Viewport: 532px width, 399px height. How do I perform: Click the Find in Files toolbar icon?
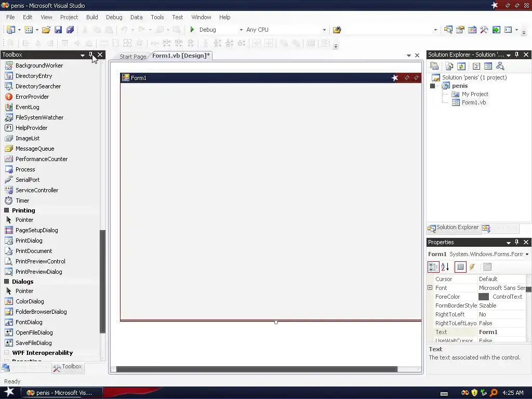tap(337, 30)
